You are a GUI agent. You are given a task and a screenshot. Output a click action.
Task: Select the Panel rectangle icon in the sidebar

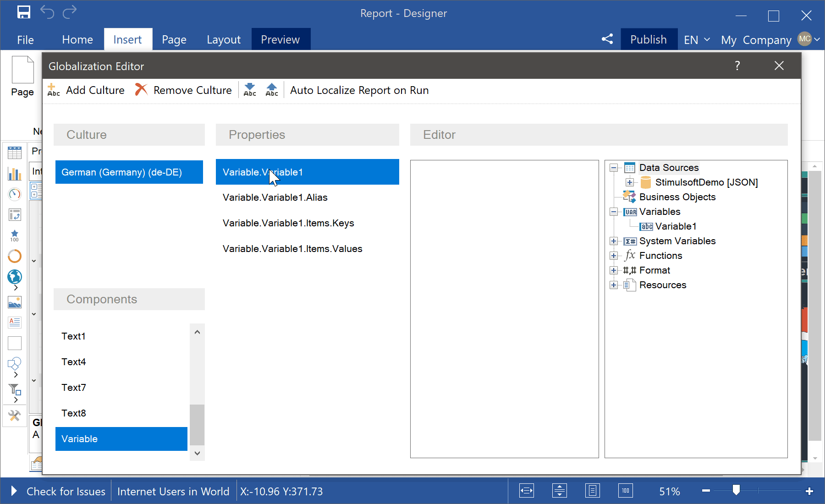(x=15, y=343)
